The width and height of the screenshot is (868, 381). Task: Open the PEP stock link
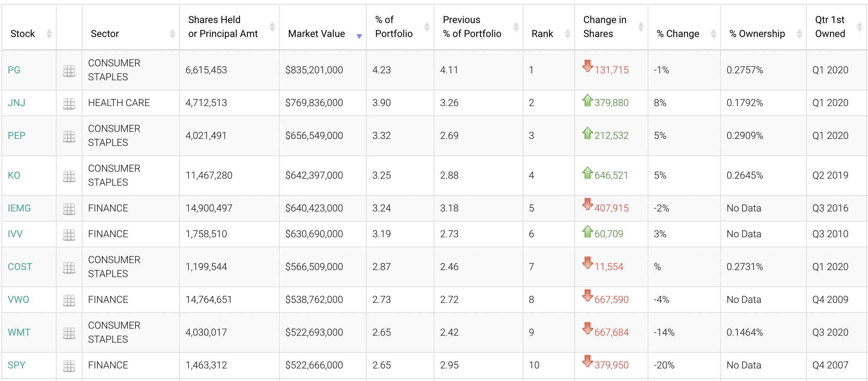[x=16, y=135]
